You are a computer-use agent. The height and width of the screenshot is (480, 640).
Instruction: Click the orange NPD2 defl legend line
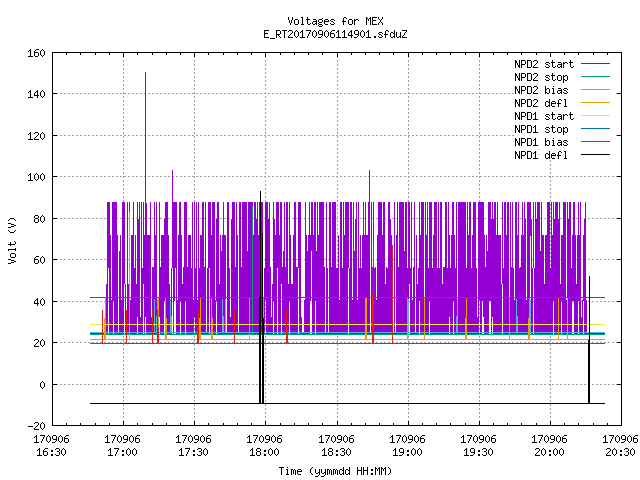coord(595,103)
